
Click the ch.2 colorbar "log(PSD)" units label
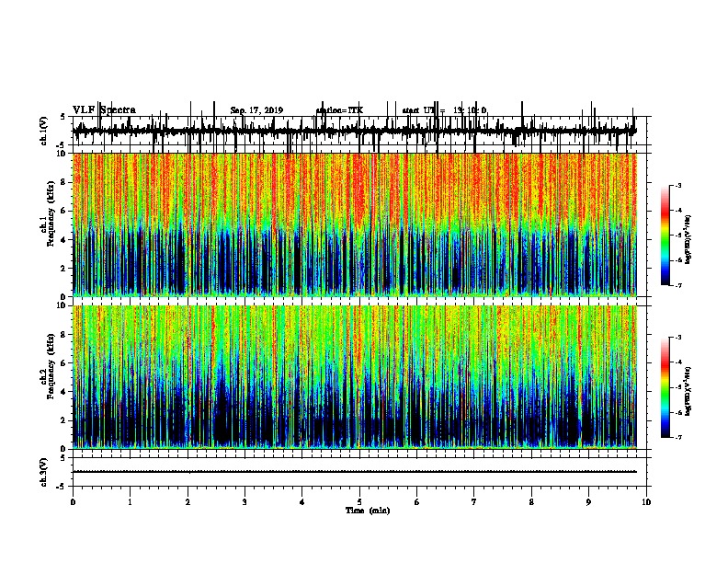click(x=688, y=391)
